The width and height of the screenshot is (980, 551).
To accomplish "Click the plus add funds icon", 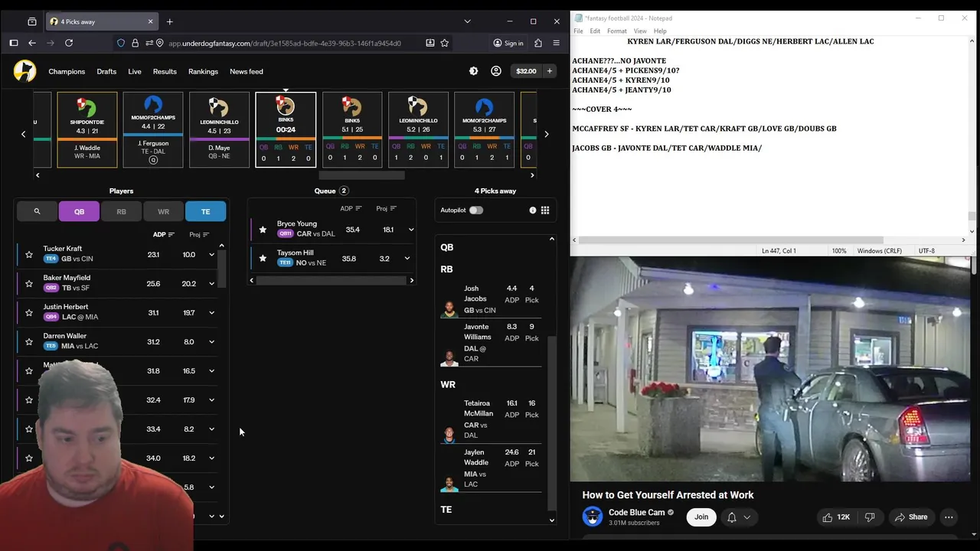I will [x=549, y=71].
